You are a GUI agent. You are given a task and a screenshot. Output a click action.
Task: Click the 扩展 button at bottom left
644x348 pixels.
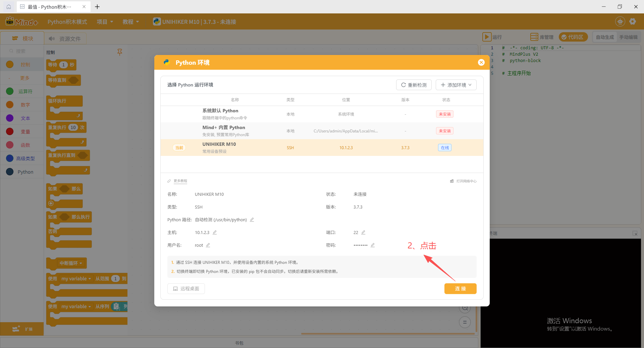click(x=22, y=329)
